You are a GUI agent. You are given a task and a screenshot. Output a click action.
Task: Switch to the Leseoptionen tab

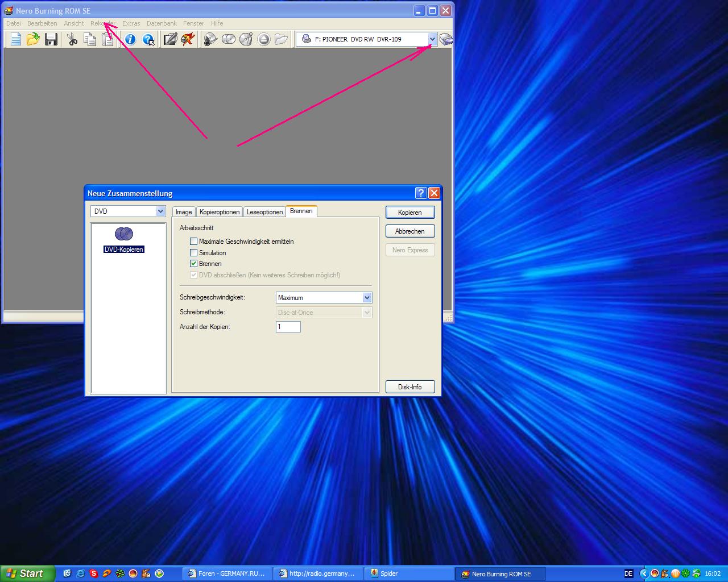tap(264, 212)
